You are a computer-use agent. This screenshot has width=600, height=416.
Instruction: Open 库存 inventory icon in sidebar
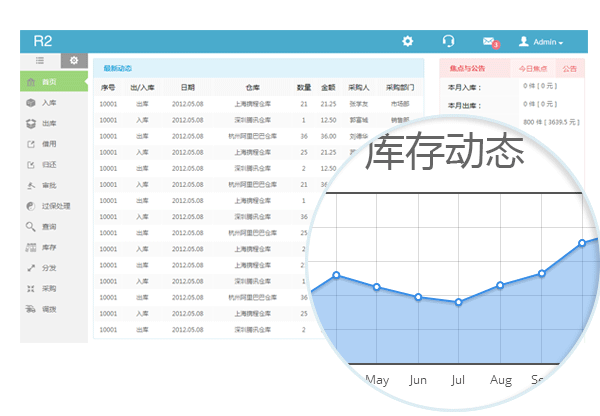(x=31, y=247)
